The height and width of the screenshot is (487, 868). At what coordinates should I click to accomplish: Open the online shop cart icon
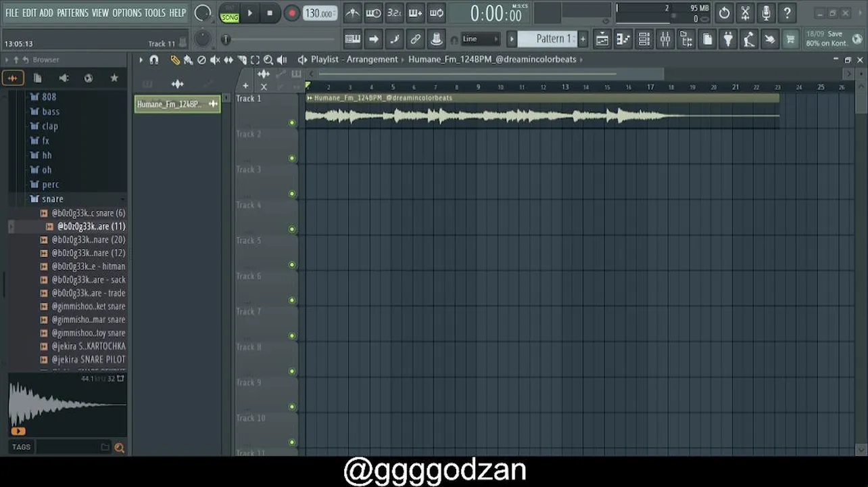tap(790, 39)
